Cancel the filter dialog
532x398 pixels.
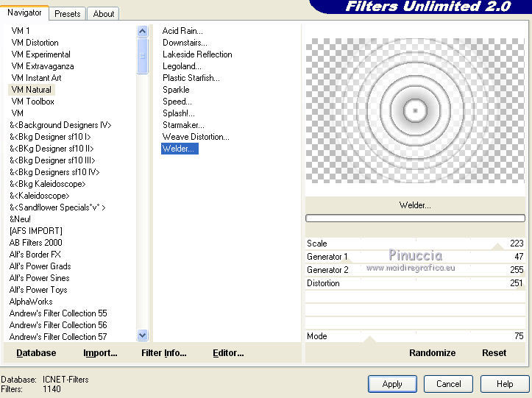coord(448,384)
